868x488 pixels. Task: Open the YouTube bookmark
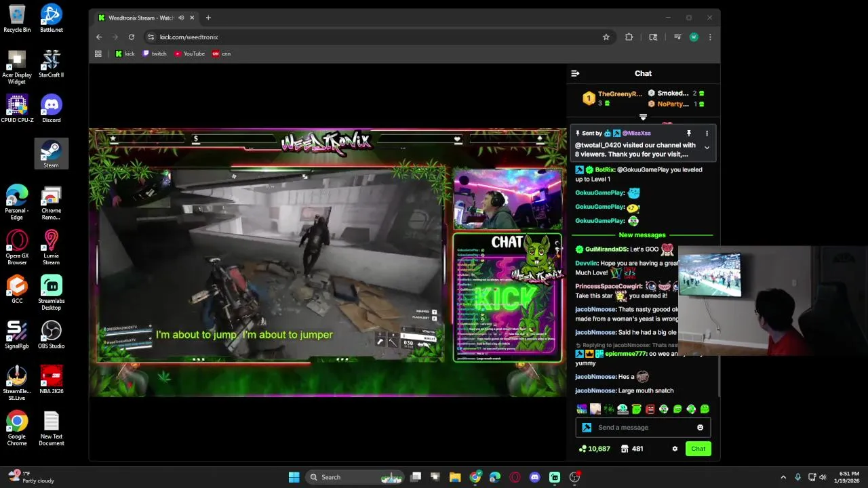[x=189, y=54]
